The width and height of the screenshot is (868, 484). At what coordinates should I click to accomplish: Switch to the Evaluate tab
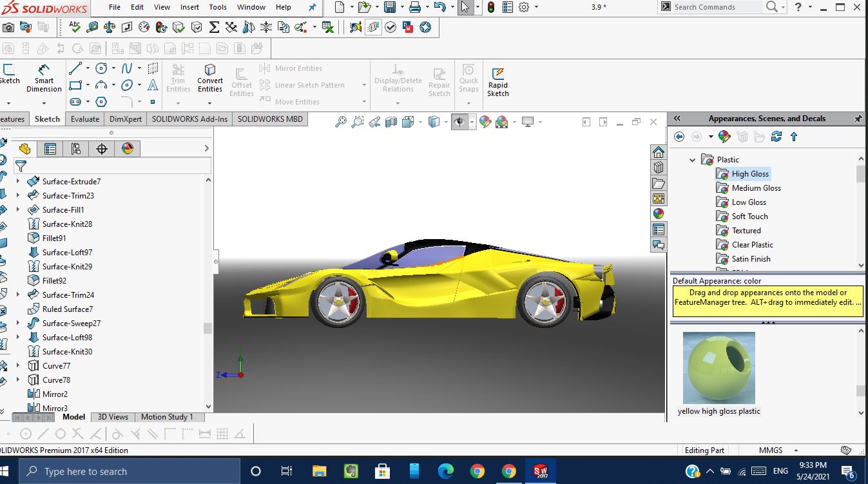(85, 119)
